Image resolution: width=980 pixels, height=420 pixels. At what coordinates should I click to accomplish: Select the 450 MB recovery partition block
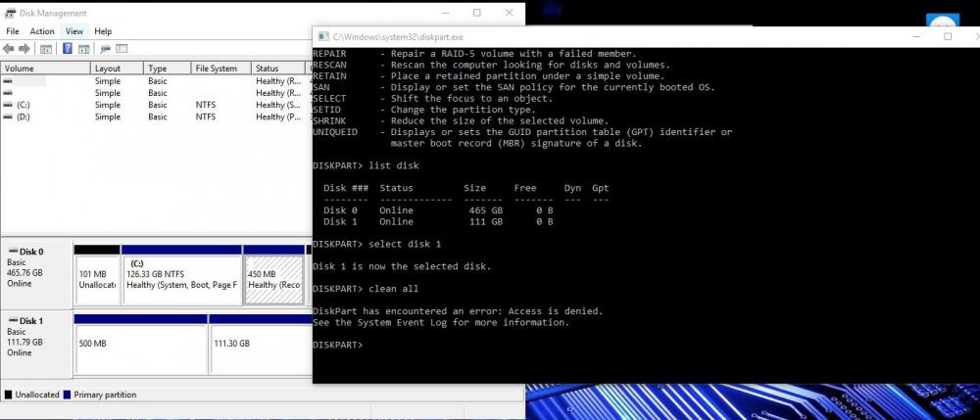tap(274, 279)
